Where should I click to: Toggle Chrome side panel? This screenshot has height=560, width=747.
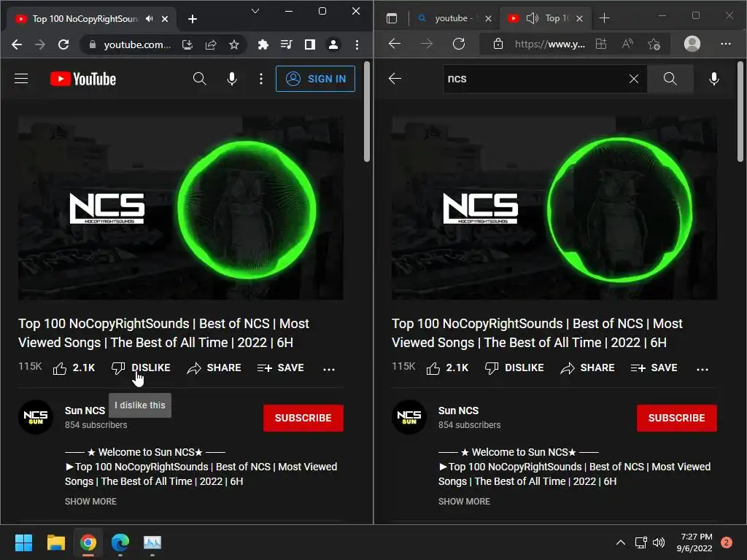309,44
